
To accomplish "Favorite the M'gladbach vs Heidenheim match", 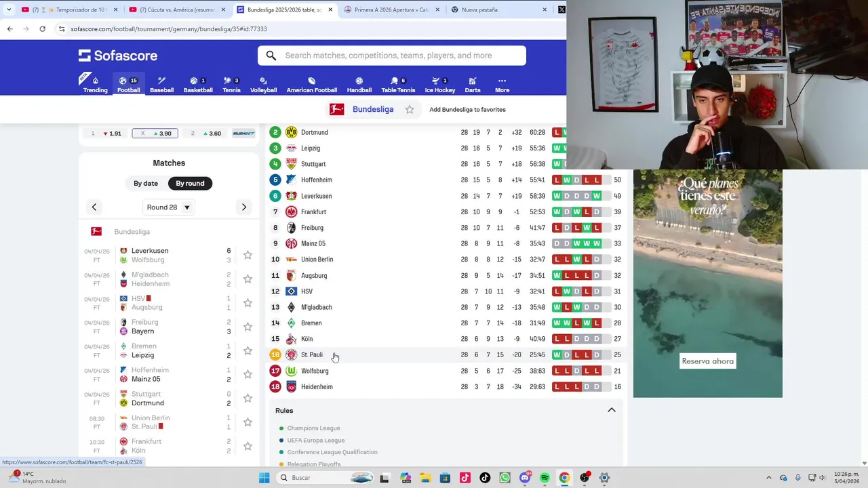I will [248, 279].
